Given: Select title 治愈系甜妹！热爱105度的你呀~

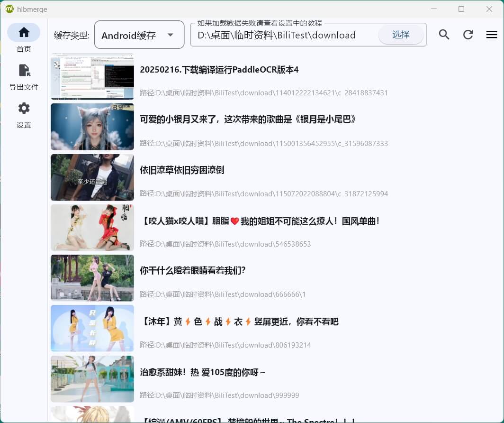Looking at the screenshot, I should point(203,373).
